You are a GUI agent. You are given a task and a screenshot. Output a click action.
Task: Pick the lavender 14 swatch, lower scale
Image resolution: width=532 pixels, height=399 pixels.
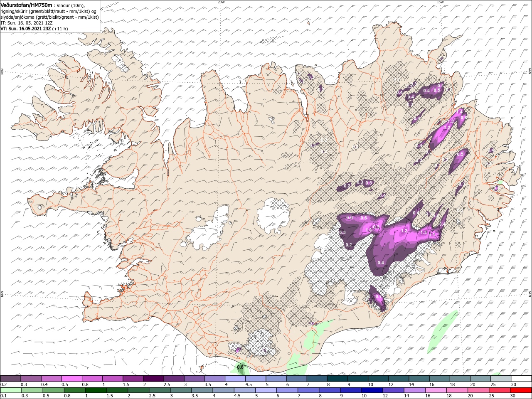coord(414,390)
